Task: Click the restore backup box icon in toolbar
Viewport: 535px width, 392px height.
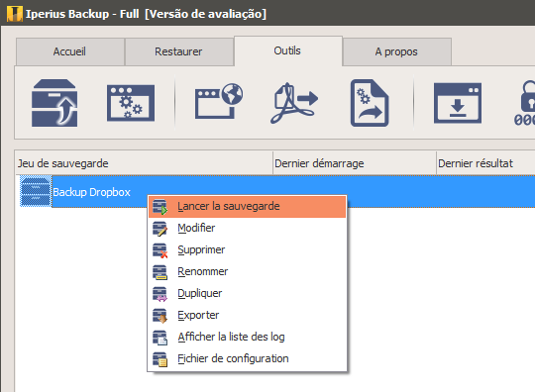Action: tap(54, 103)
